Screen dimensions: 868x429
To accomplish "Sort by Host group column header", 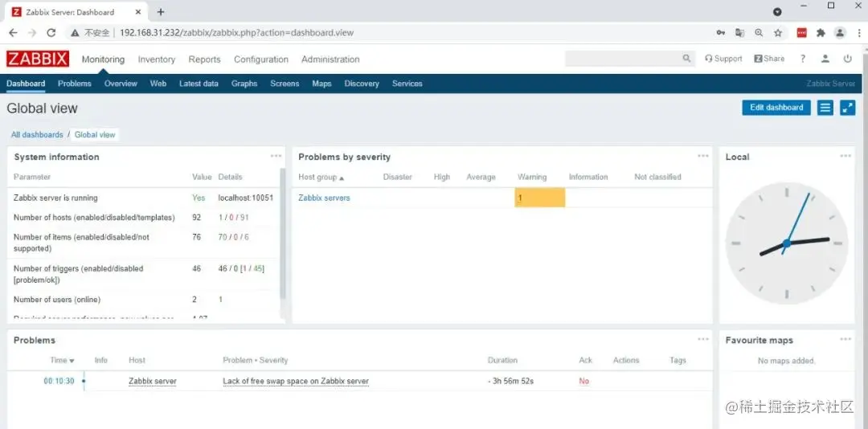I will [321, 177].
